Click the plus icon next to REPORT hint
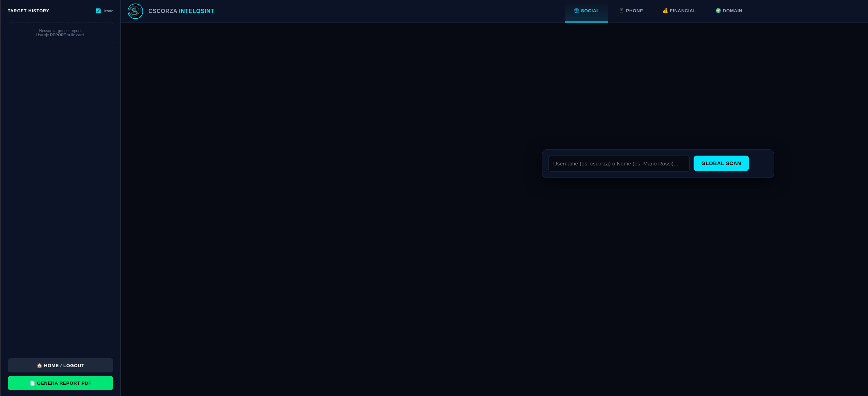868x396 pixels. (46, 35)
